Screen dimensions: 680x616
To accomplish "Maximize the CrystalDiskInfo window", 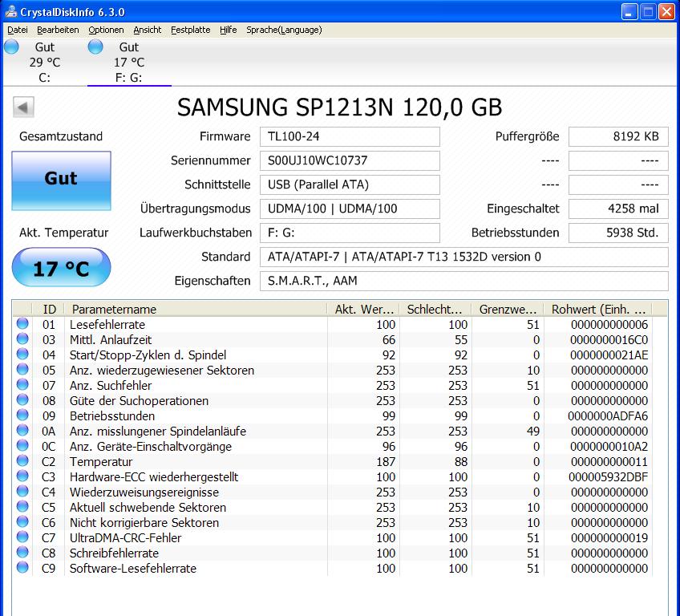I will coord(648,12).
